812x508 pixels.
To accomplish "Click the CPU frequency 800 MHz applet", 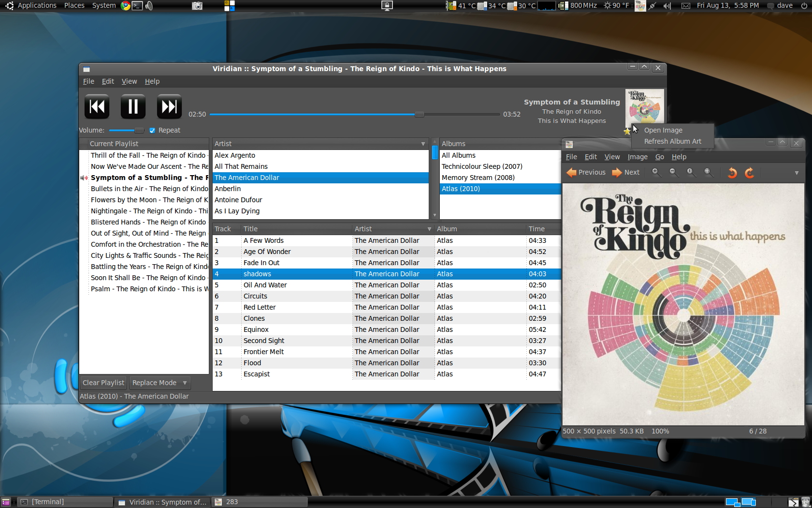I will 578,6.
